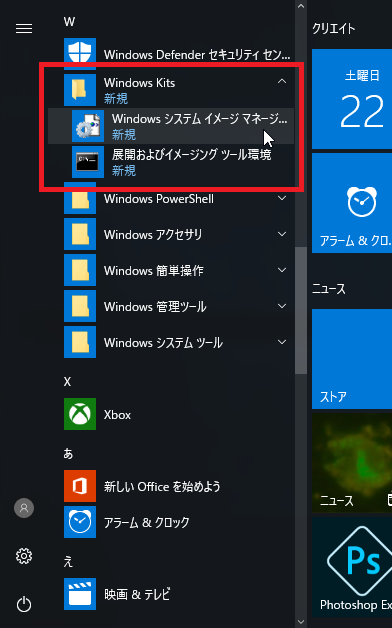Launch 展開およびイメージング ツール環境
The width and height of the screenshot is (392, 628).
[x=171, y=162]
